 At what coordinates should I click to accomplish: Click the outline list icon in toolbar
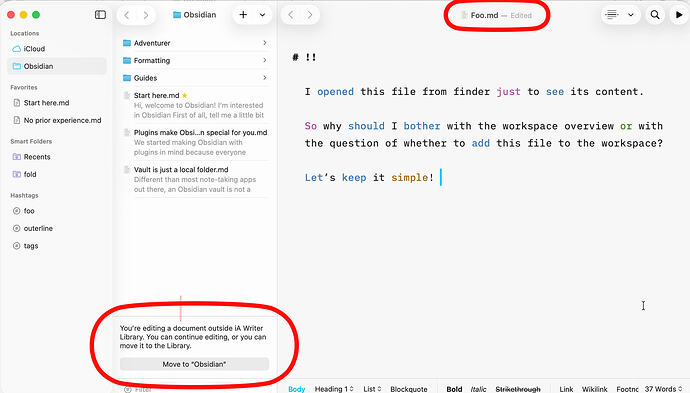click(612, 15)
